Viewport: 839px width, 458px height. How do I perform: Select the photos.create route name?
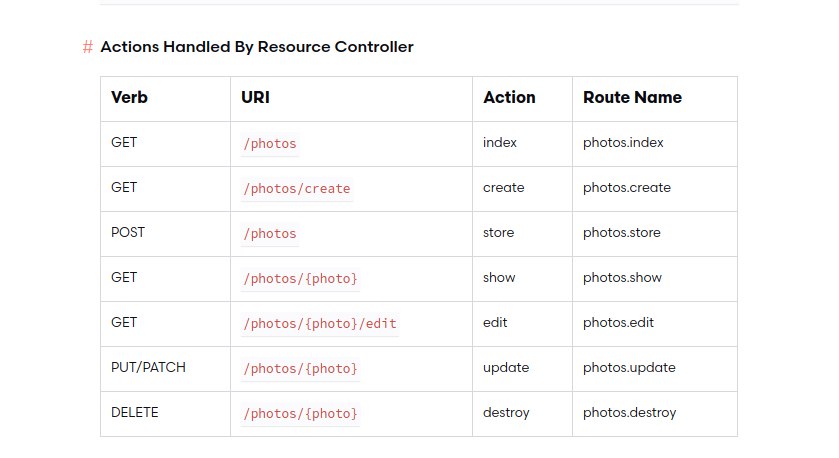[x=627, y=188]
